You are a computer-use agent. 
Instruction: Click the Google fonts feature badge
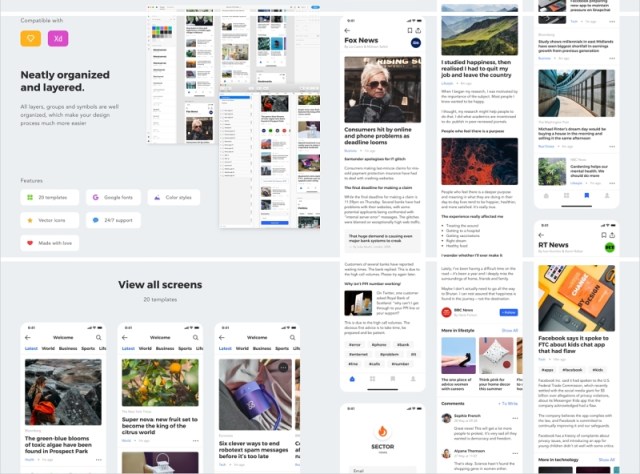(113, 197)
